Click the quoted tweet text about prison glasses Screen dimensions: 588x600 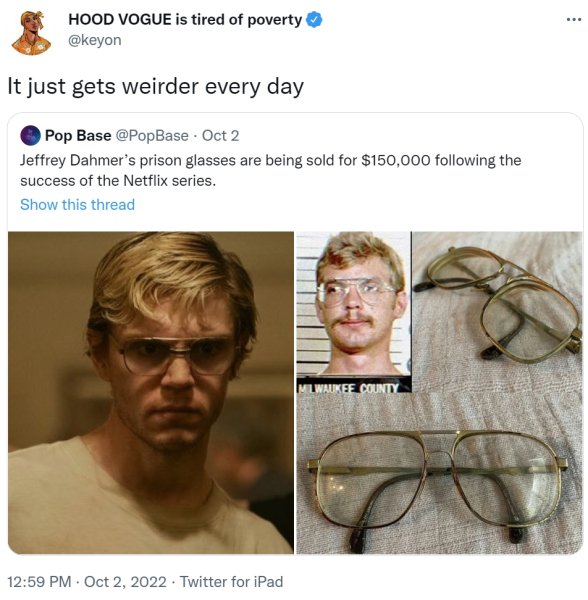pos(270,170)
